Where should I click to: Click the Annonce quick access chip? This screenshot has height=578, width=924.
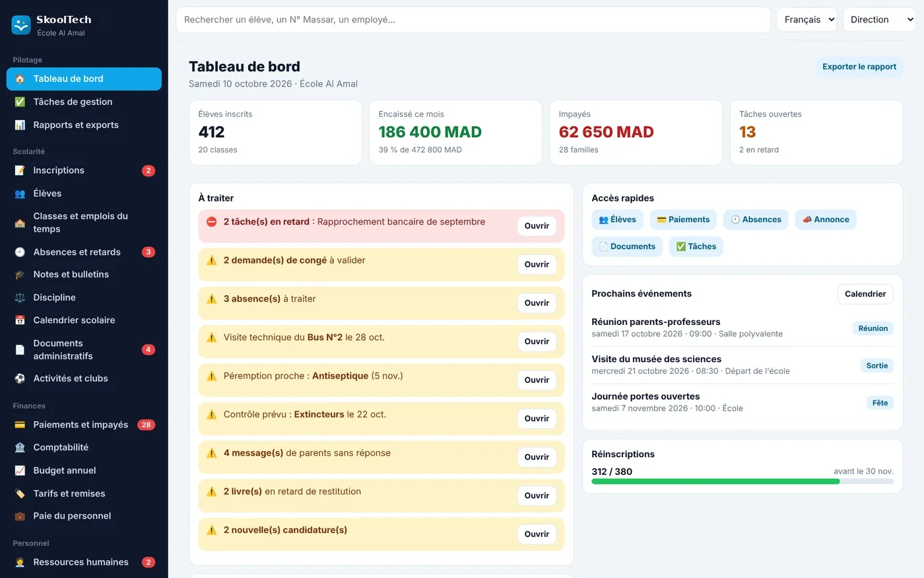click(x=826, y=219)
